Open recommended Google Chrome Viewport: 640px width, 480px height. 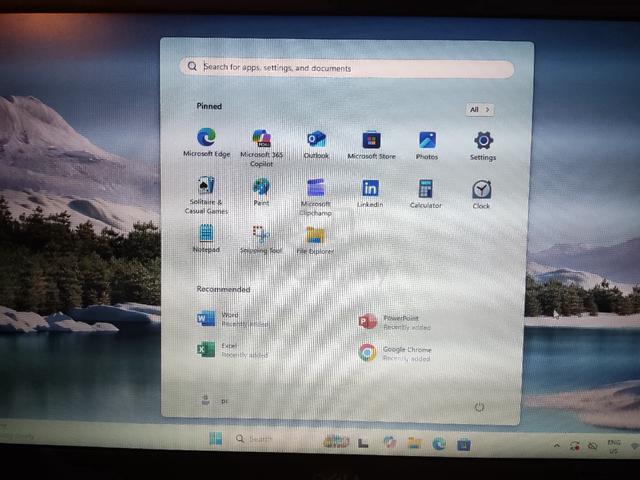pos(395,353)
